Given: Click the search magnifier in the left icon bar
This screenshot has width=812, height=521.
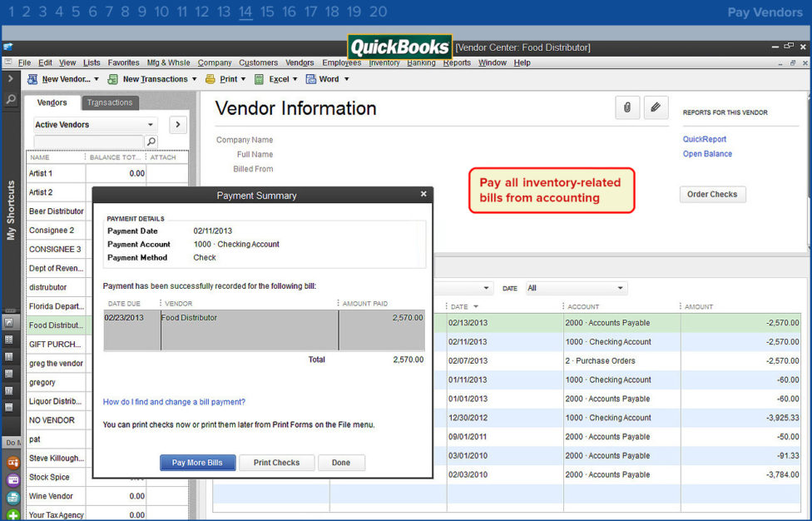Looking at the screenshot, I should click(10, 99).
